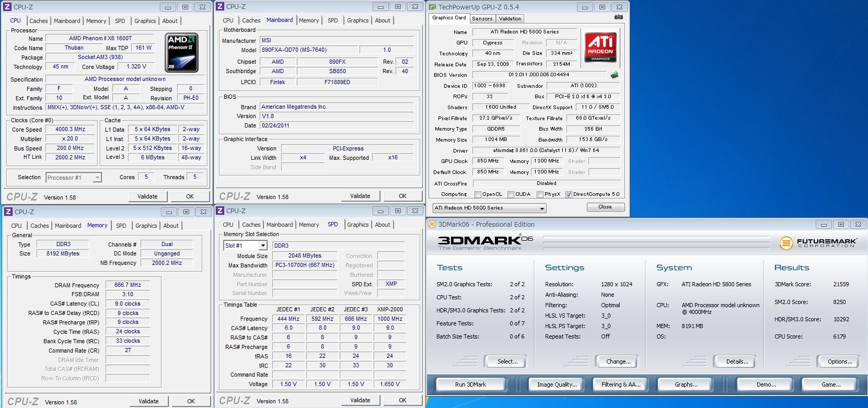Image resolution: width=868 pixels, height=408 pixels.
Task: Switch to the Sensors tab in GPU-Z
Action: (482, 18)
